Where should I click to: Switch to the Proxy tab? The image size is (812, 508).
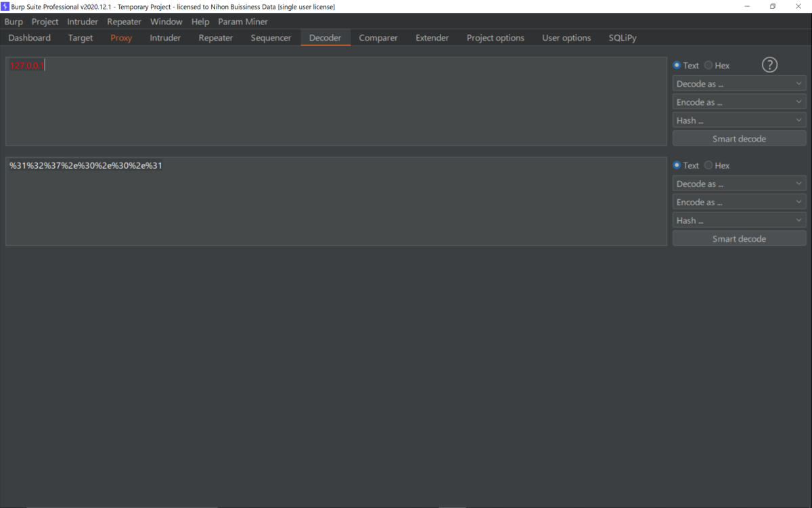(x=121, y=38)
